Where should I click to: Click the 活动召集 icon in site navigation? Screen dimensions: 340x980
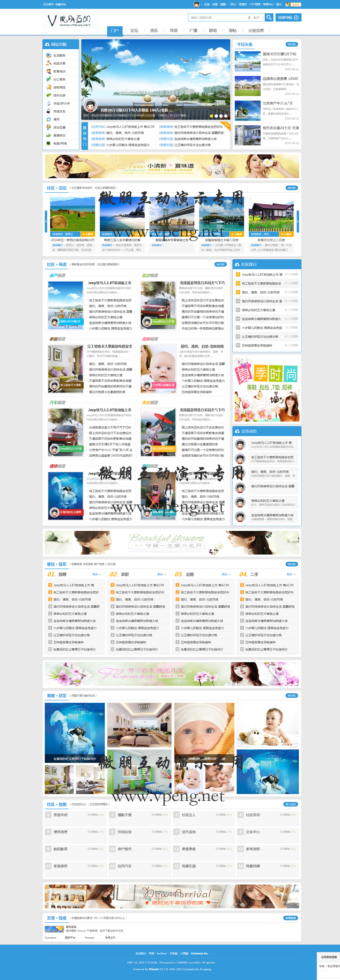point(49,127)
